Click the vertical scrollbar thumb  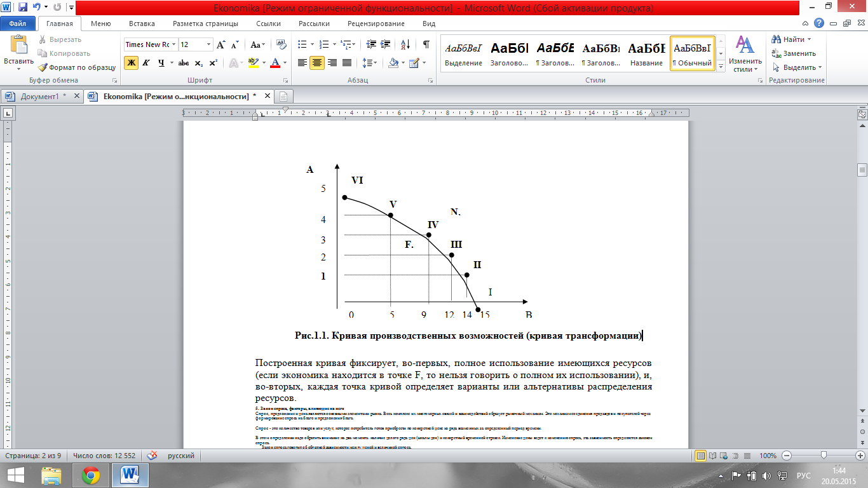coord(862,169)
